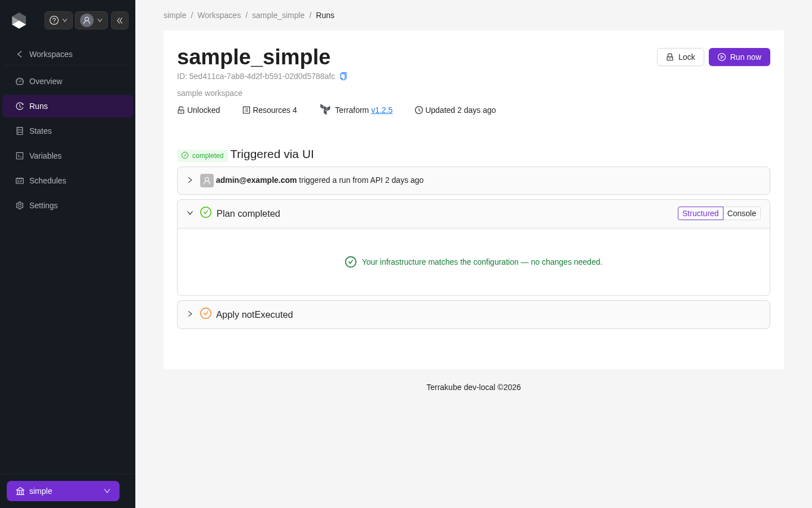812x508 pixels.
Task: Collapse the sidebar with the double-chevron icon
Action: pos(120,20)
